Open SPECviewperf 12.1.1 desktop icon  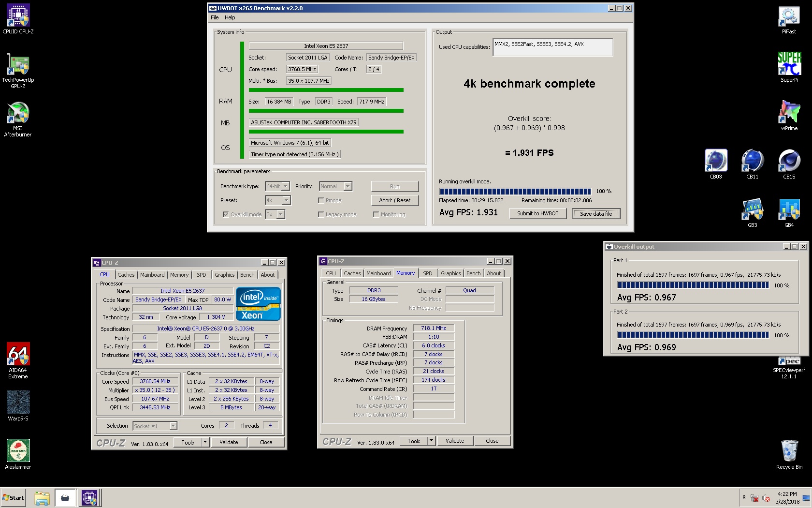click(789, 368)
